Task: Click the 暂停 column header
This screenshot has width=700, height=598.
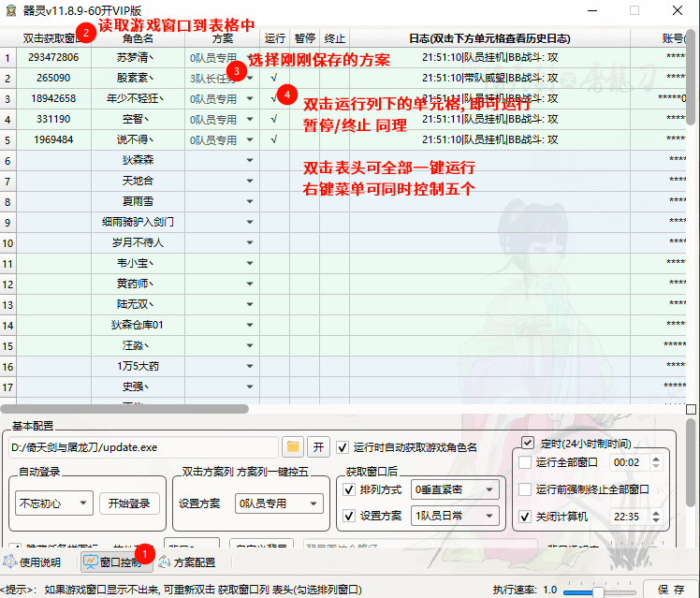Action: 305,38
